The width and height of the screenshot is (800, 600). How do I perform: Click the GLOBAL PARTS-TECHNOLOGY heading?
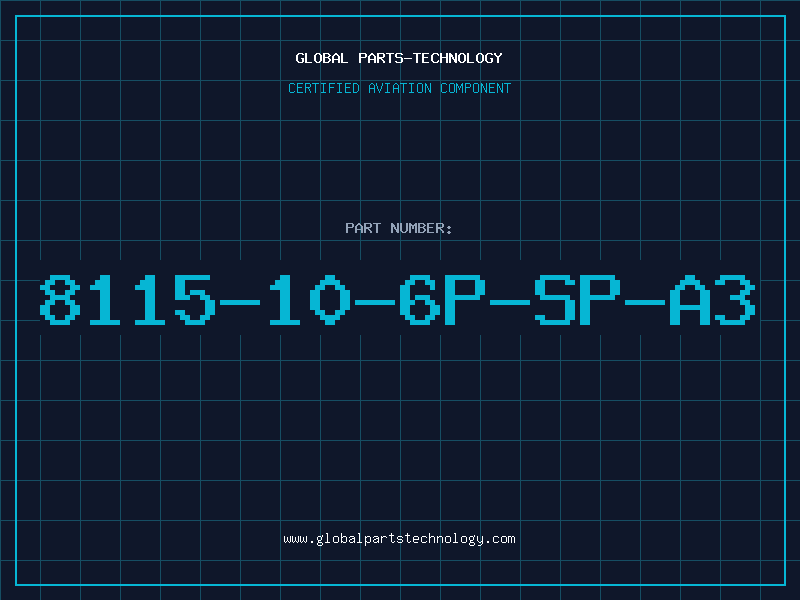coord(399,58)
